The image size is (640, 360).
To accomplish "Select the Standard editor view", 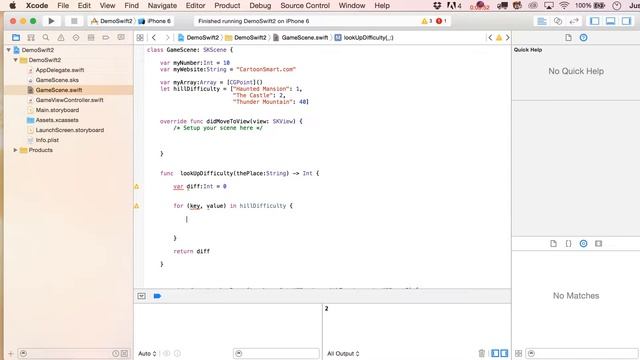I will (x=542, y=21).
